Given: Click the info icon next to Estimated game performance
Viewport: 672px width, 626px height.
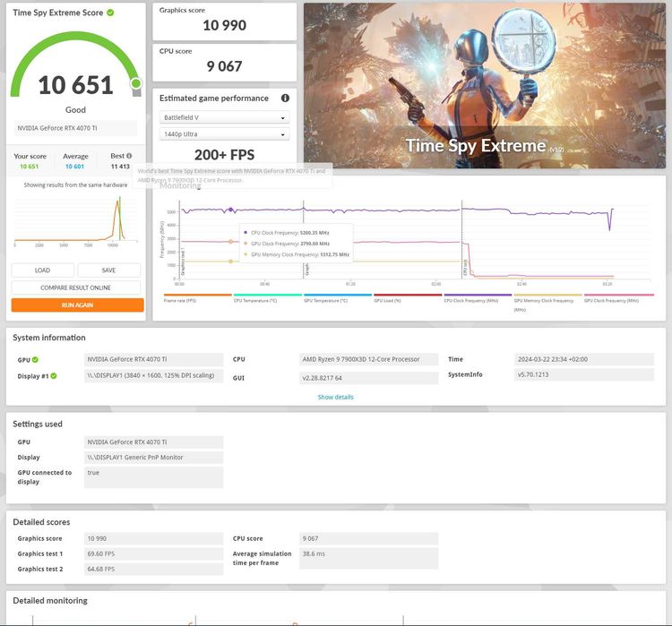Looking at the screenshot, I should point(285,99).
